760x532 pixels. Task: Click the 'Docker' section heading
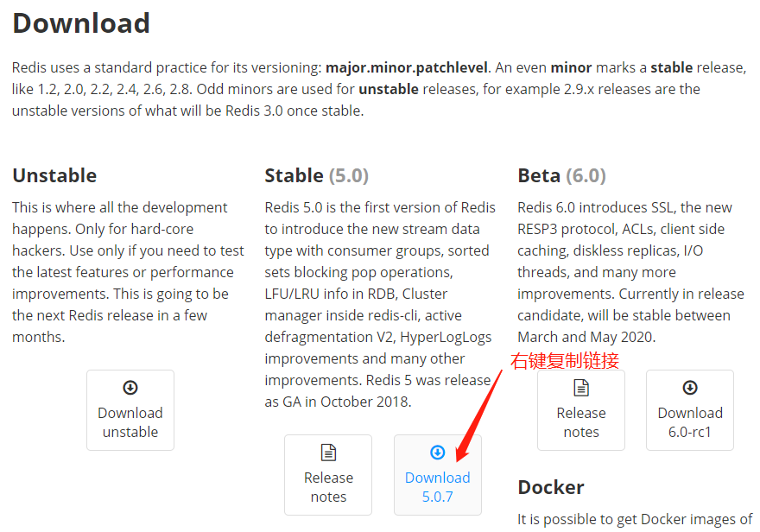551,487
